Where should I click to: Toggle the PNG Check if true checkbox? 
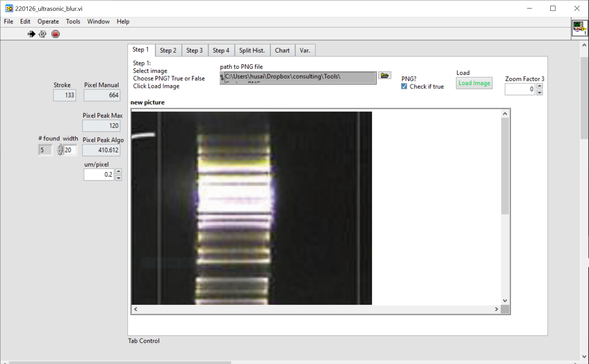click(404, 86)
